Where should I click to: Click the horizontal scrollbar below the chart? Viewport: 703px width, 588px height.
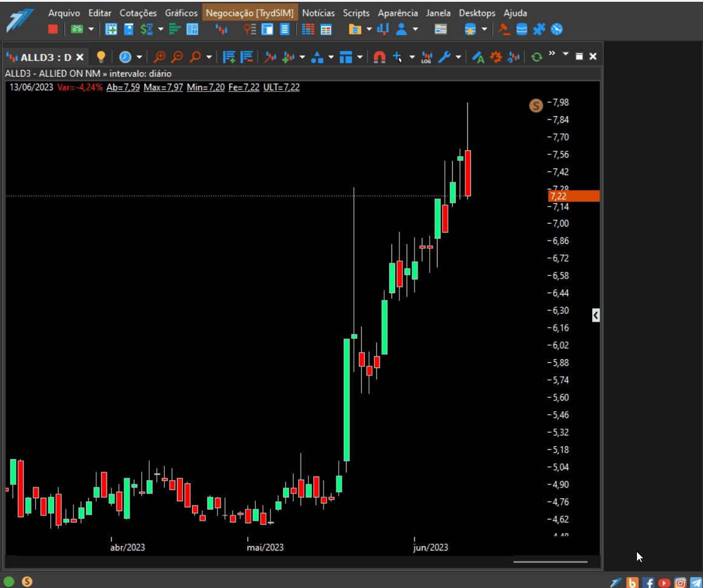tap(550, 561)
